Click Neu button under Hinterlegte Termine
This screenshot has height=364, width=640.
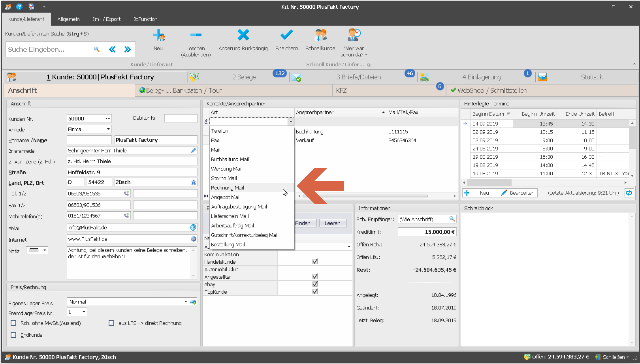coord(481,193)
